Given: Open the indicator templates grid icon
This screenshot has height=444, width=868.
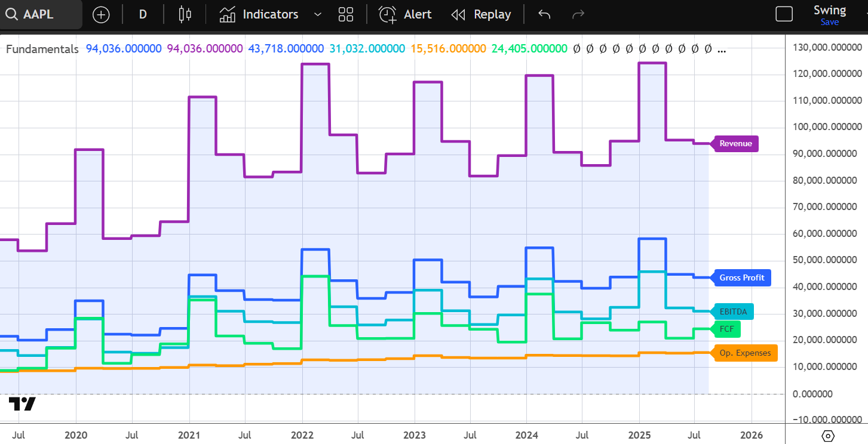Looking at the screenshot, I should point(346,14).
